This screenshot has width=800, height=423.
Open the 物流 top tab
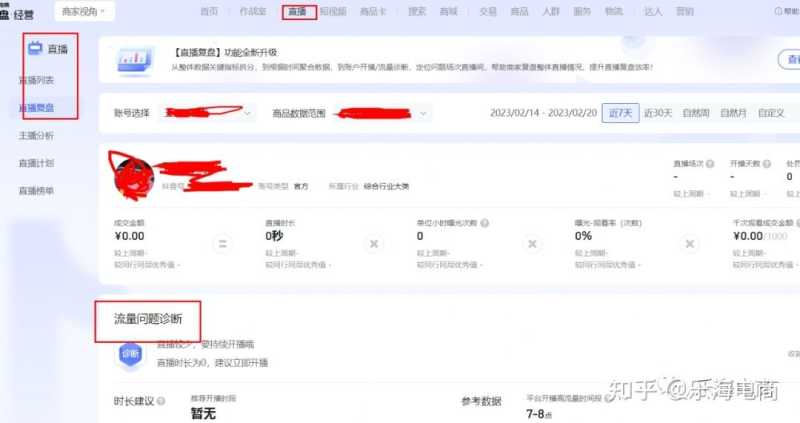tap(614, 12)
